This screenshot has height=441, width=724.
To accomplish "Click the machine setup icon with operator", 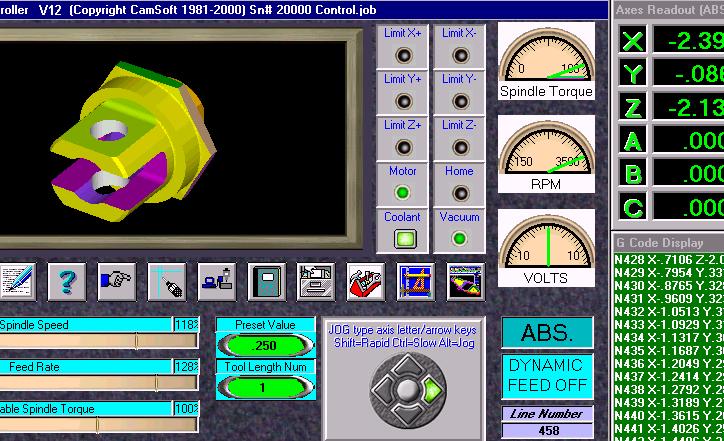I will coord(216,281).
